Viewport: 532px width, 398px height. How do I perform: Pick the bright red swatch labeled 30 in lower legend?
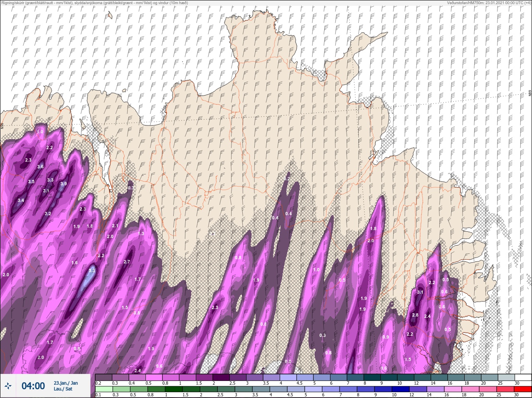tap(522, 389)
